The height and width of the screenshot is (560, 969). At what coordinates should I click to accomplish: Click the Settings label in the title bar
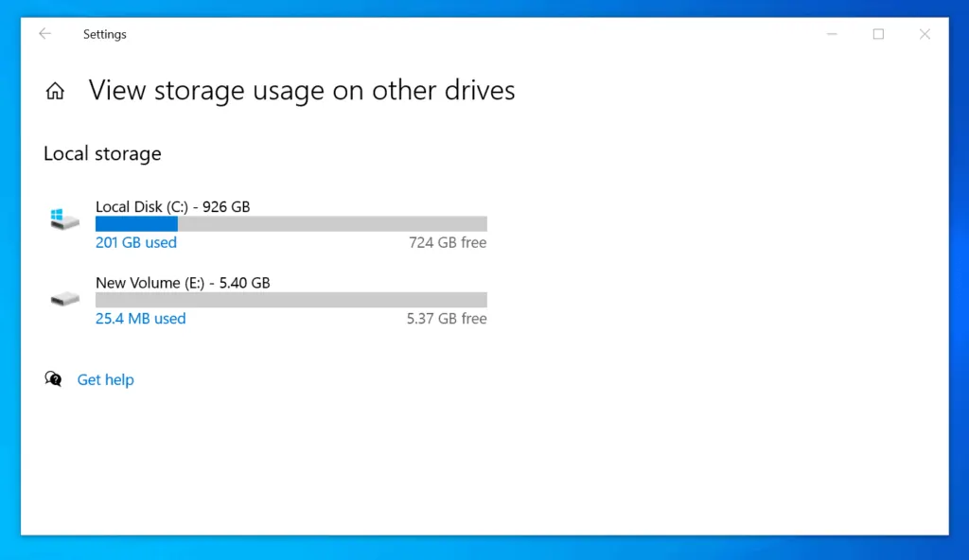(104, 33)
